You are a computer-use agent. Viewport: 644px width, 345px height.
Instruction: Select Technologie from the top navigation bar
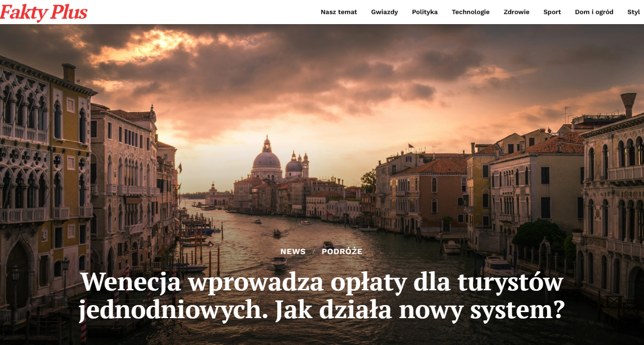click(x=470, y=12)
